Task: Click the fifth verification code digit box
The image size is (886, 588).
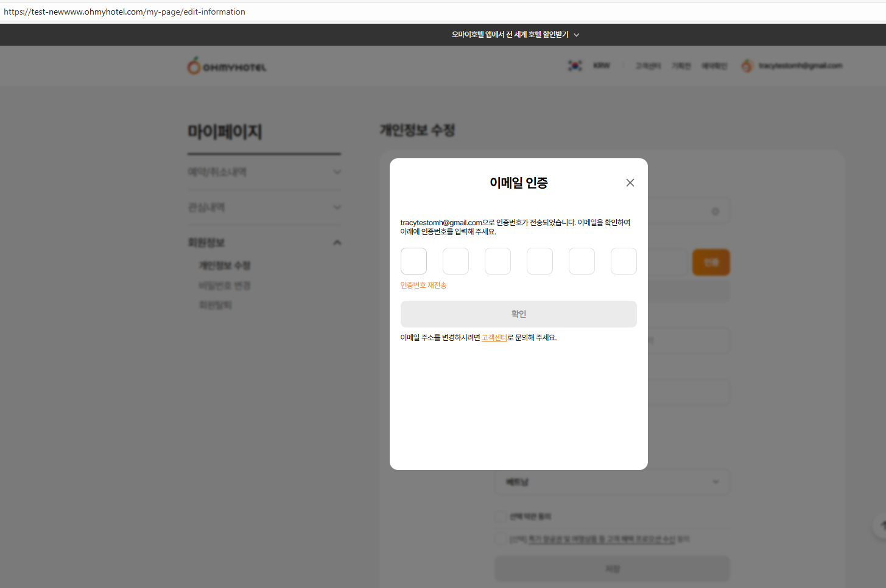Action: point(582,261)
